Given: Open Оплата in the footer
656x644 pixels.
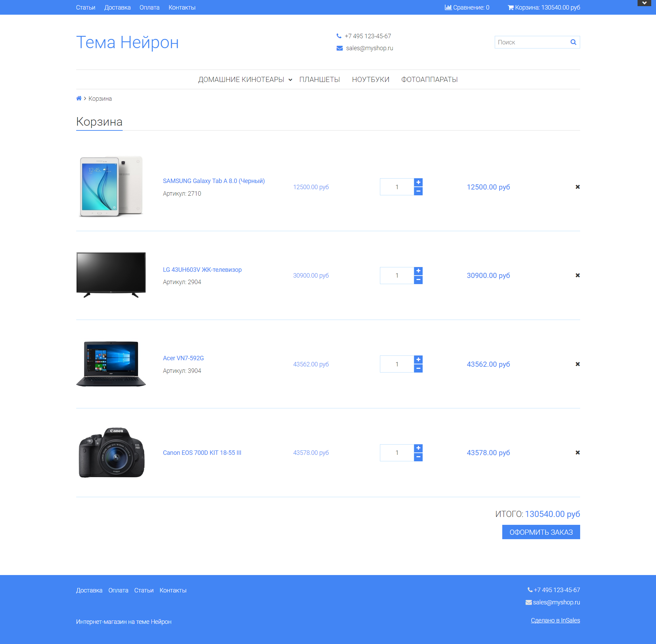Looking at the screenshot, I should tap(118, 590).
